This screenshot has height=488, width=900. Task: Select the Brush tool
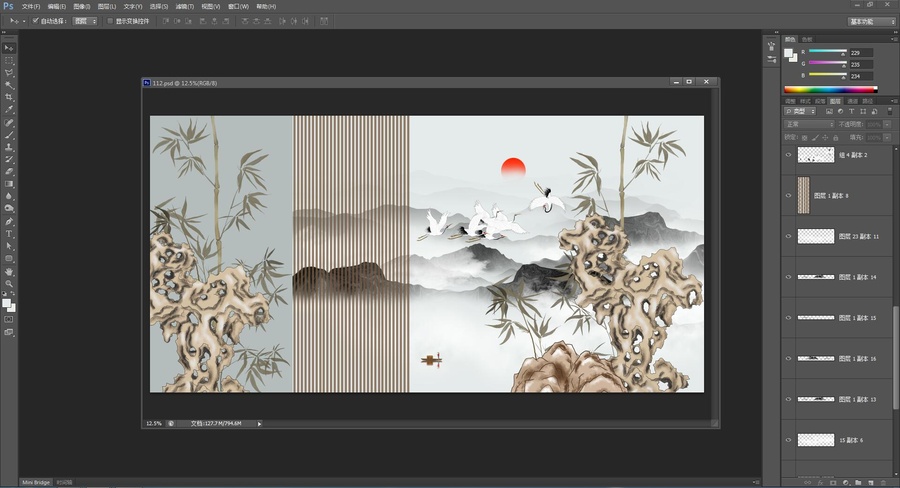(x=9, y=135)
